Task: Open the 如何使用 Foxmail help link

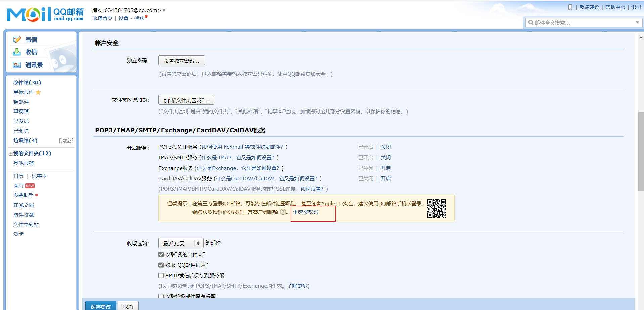Action: pyautogui.click(x=242, y=147)
